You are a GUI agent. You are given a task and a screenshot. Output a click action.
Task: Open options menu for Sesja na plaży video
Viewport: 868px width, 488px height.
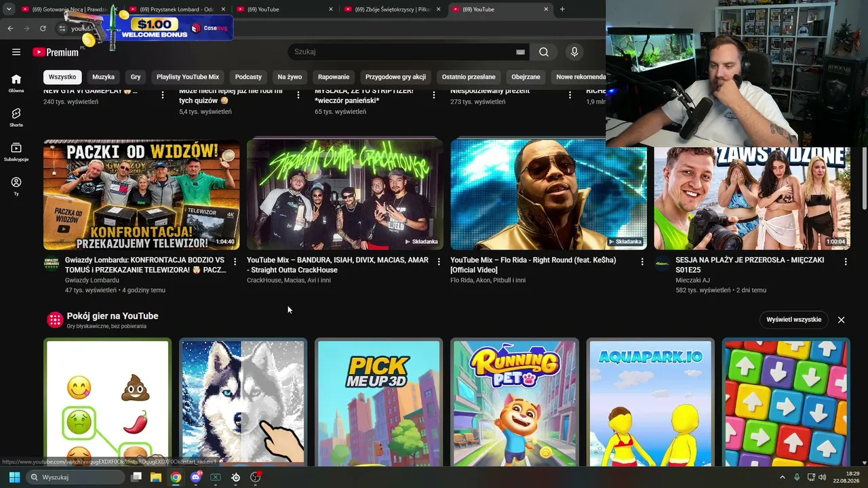click(846, 262)
